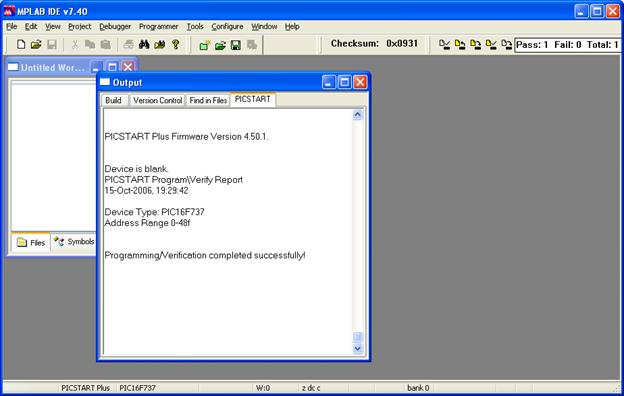The width and height of the screenshot is (624, 396).
Task: Open the Programmer menu
Action: tap(158, 27)
